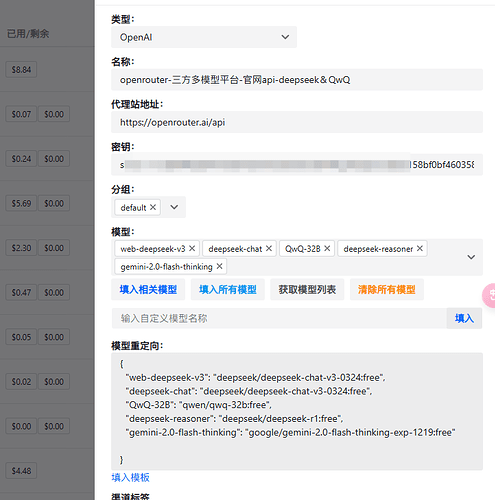Remove the QwQ-32B model tag
The width and height of the screenshot is (495, 500).
(327, 248)
